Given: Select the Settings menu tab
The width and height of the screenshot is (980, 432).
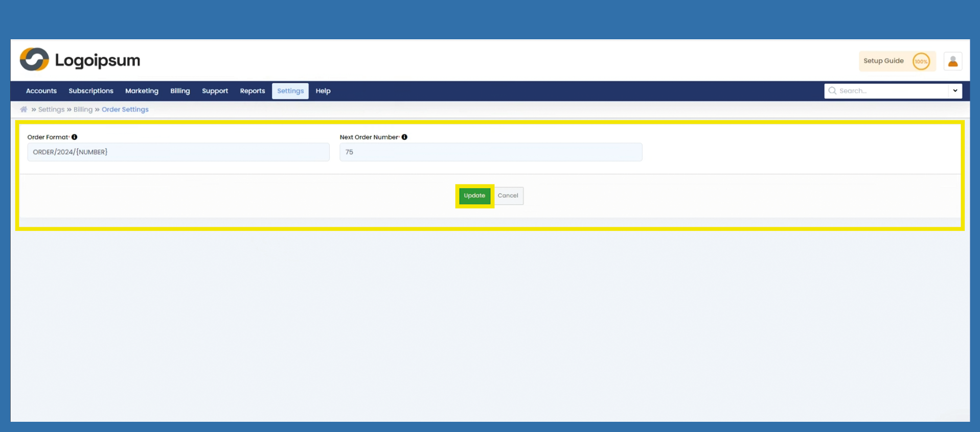Looking at the screenshot, I should point(290,91).
